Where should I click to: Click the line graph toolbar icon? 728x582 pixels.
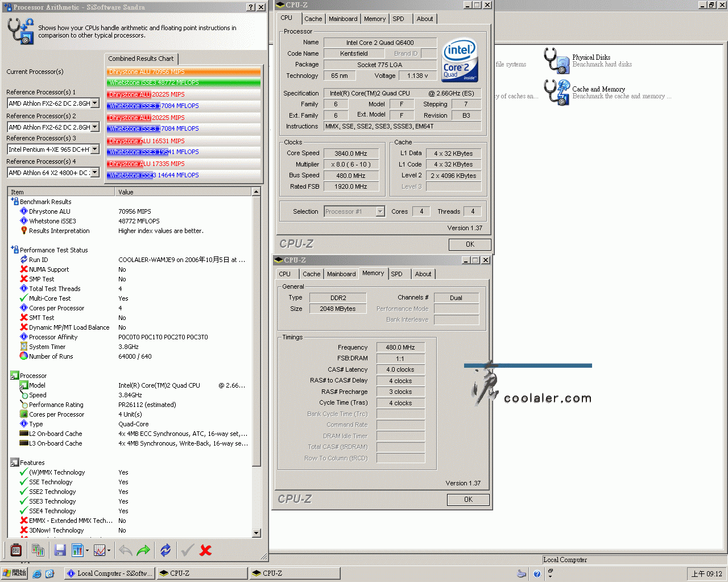click(99, 550)
